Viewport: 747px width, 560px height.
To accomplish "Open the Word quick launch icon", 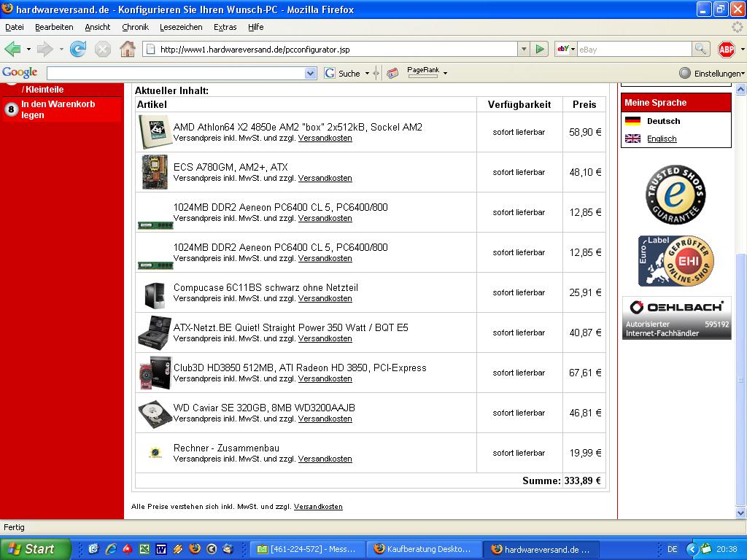I will (x=161, y=549).
